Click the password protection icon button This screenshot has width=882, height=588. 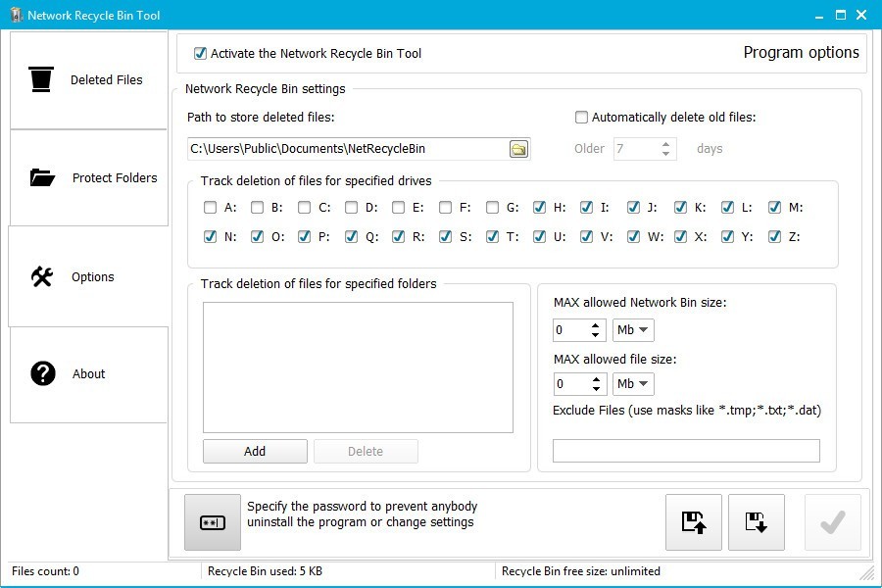214,522
